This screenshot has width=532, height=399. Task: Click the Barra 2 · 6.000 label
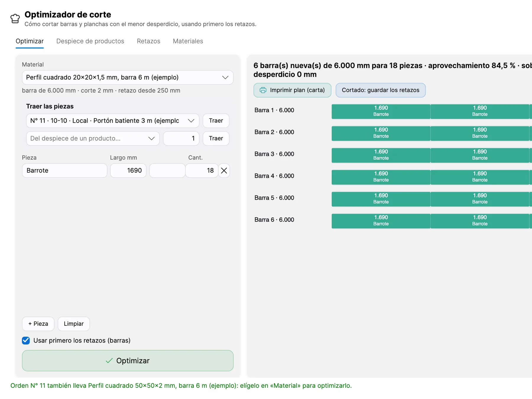274,132
